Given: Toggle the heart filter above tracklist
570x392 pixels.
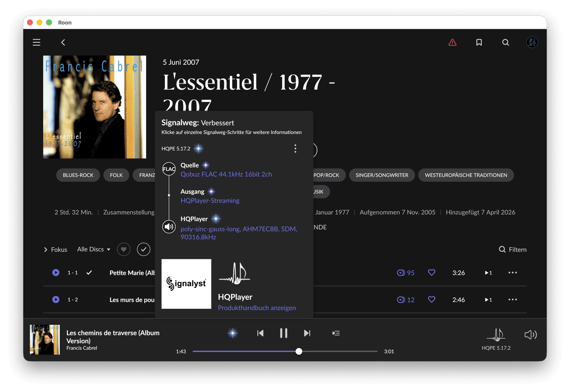Looking at the screenshot, I should (124, 250).
